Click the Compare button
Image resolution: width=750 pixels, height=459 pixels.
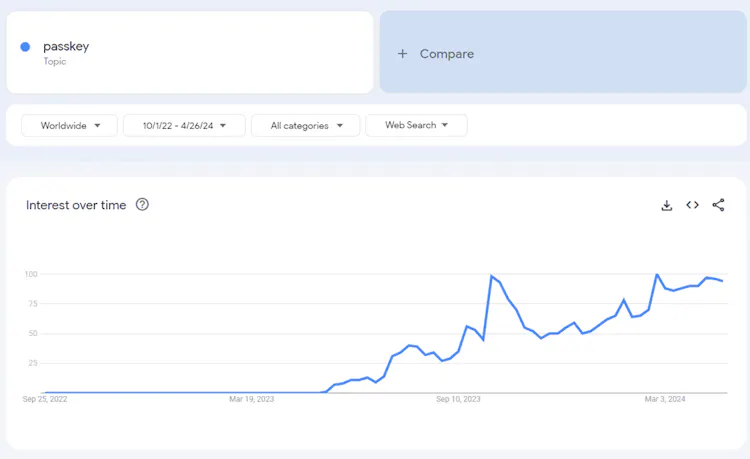(446, 54)
